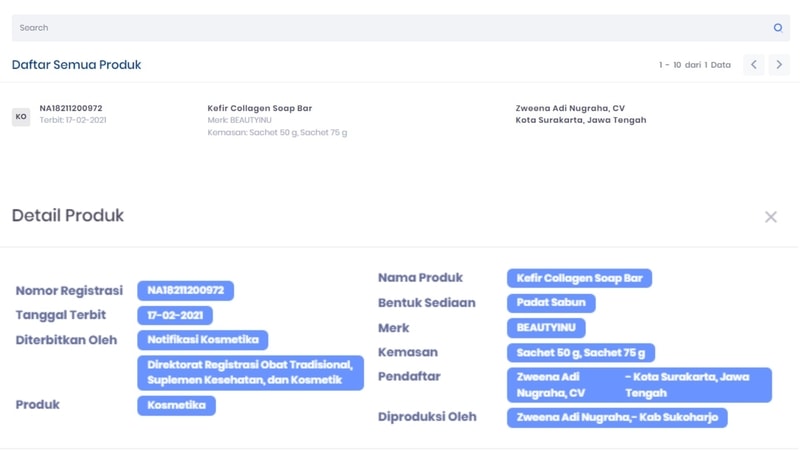Viewport: 800px width, 450px height.
Task: Click the Pendaftar Kota Surakarta tag
Action: (639, 385)
